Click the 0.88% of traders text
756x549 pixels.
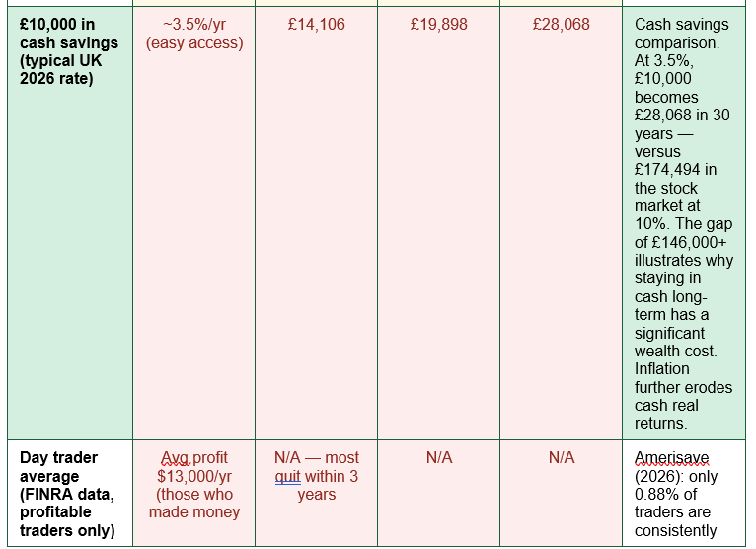672,504
